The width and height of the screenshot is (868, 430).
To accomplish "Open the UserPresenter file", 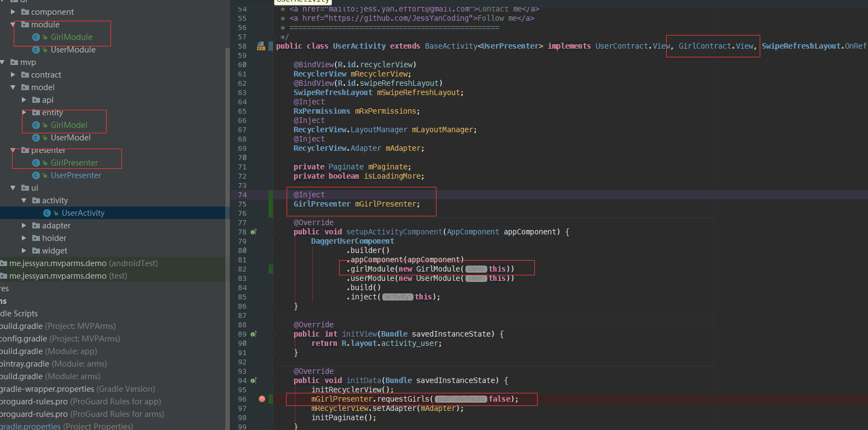I will 75,175.
